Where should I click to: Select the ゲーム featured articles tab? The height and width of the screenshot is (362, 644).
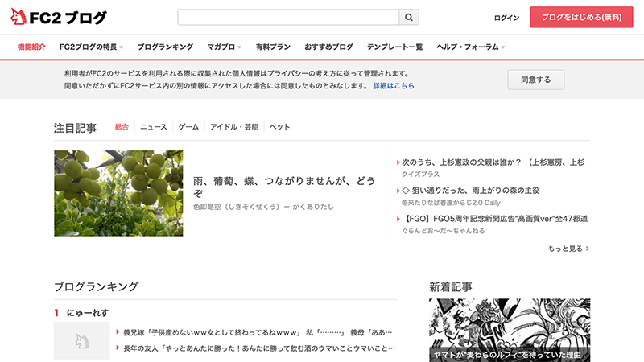tap(188, 127)
